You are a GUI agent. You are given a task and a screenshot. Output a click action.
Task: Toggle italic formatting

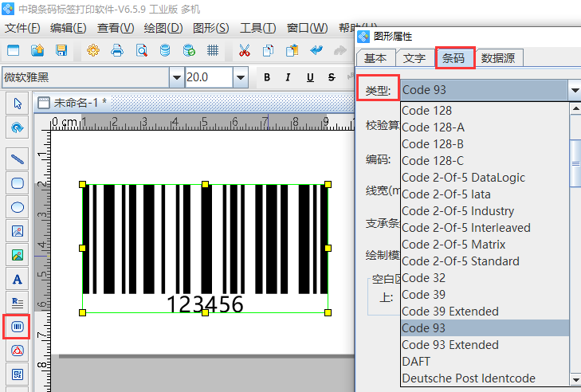288,77
